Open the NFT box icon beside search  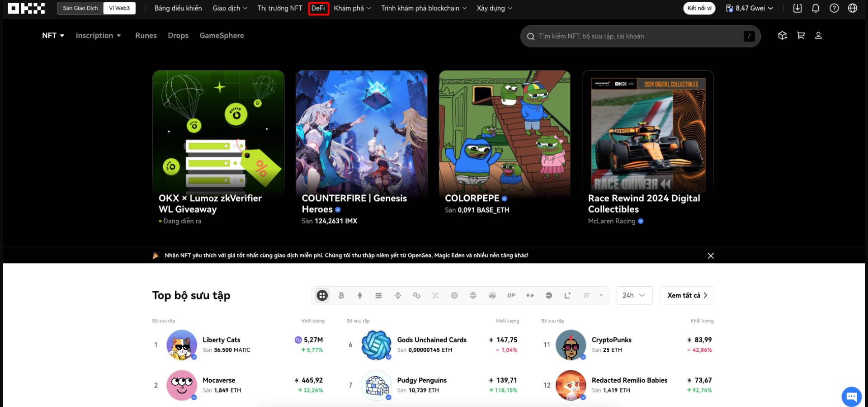(783, 36)
